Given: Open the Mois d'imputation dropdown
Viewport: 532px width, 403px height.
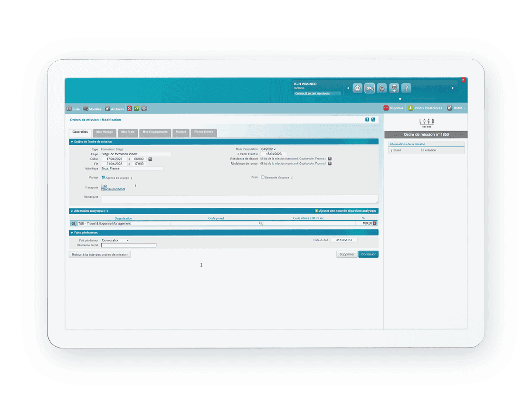Looking at the screenshot, I should [268, 149].
